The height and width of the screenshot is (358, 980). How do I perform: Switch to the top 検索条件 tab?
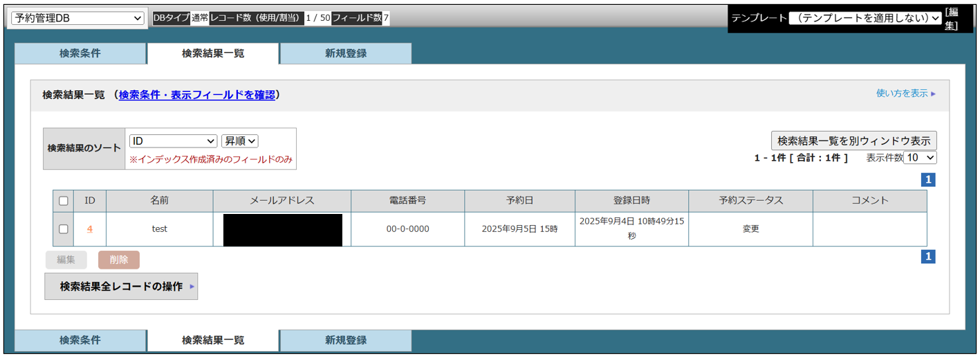coord(80,53)
